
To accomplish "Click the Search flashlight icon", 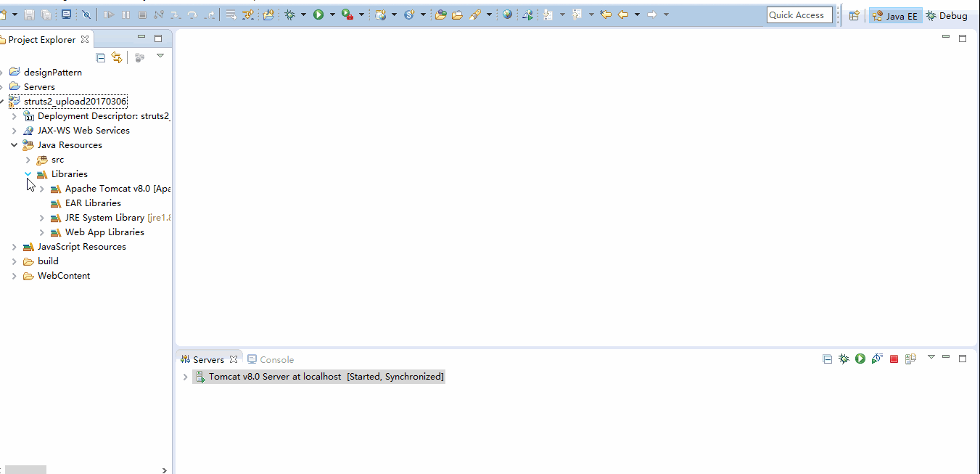I will click(x=476, y=15).
